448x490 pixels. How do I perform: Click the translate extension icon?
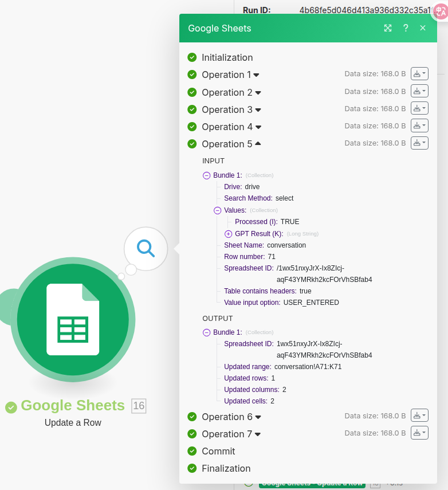pos(441,11)
